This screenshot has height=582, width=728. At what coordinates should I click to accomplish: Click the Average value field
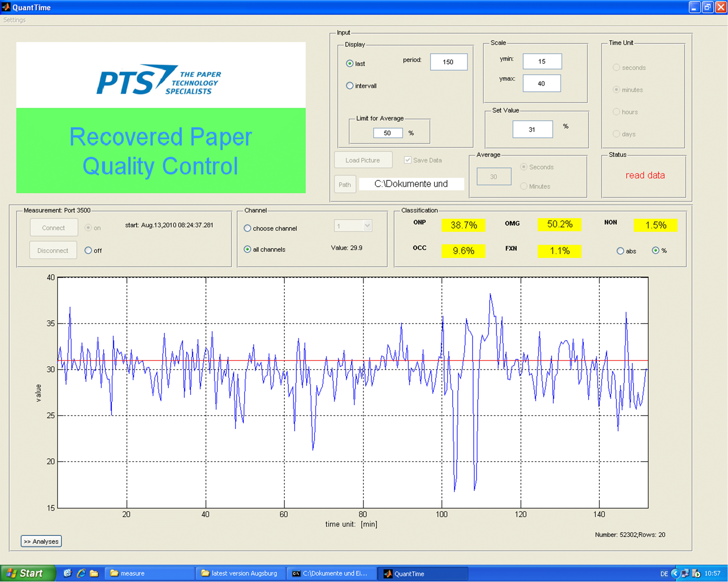(x=494, y=176)
